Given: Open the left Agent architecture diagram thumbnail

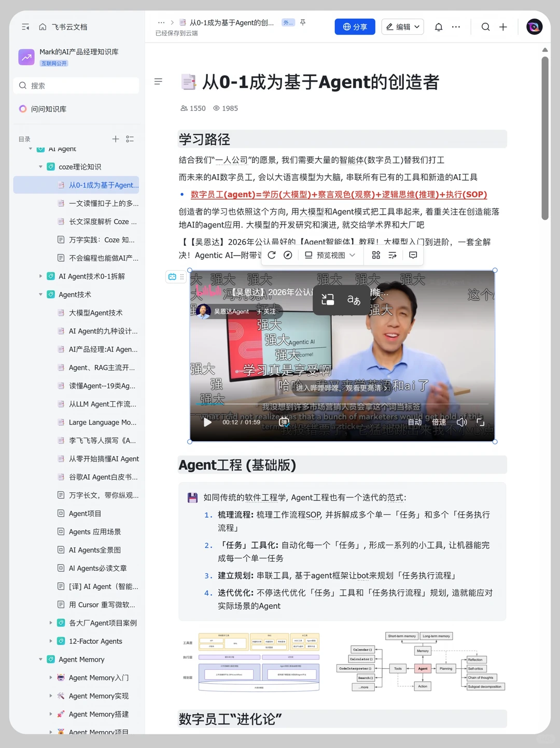Looking at the screenshot, I should tap(250, 662).
